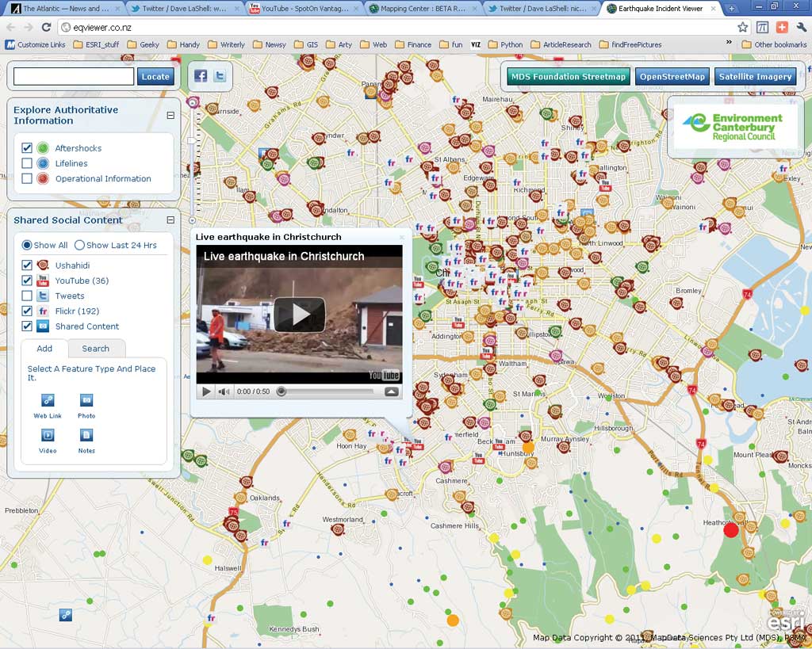Open the Chrome wrench settings menu
Image resolution: width=812 pixels, height=649 pixels.
(x=801, y=27)
